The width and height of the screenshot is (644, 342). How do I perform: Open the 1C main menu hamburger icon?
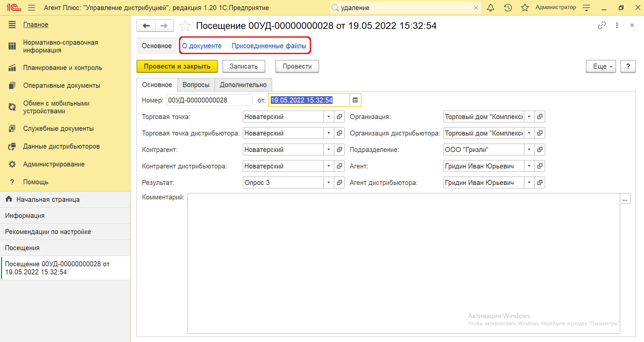32,7
